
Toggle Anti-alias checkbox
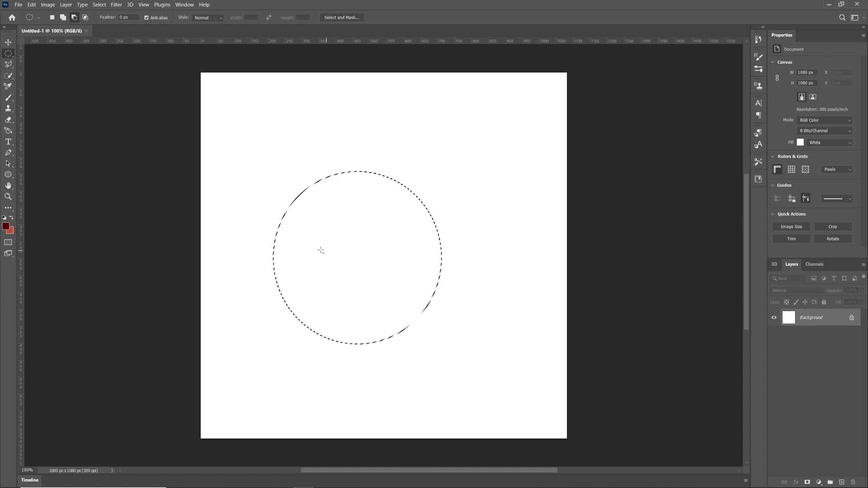click(147, 17)
